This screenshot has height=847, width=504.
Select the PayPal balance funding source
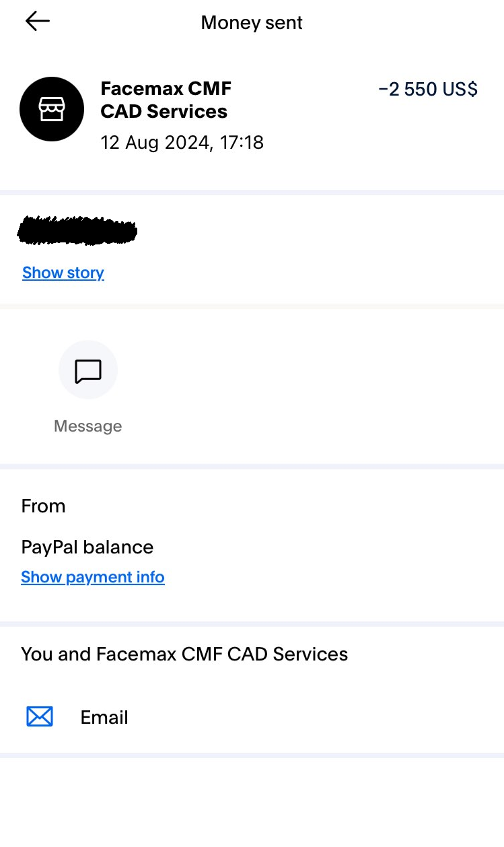tap(87, 547)
